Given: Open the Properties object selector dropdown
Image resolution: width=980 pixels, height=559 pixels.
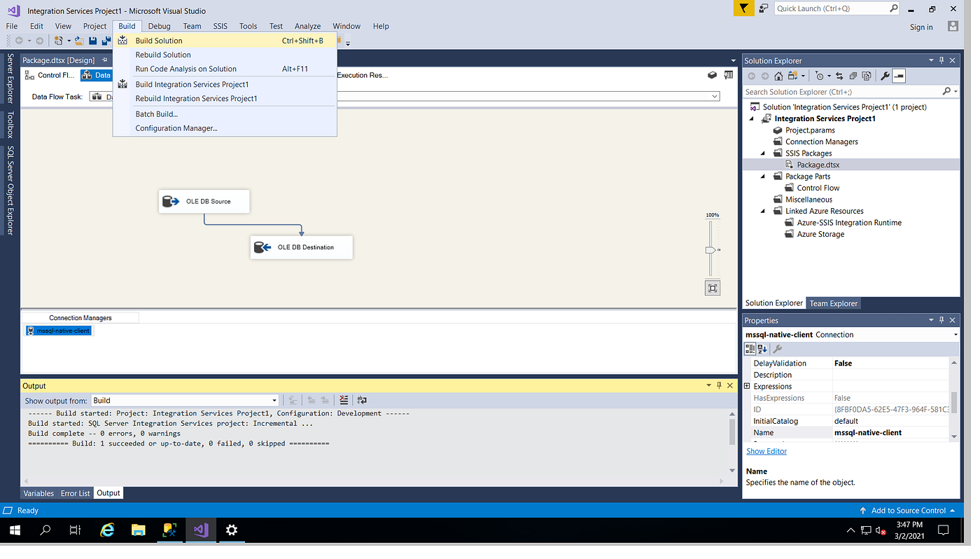Looking at the screenshot, I should (955, 335).
